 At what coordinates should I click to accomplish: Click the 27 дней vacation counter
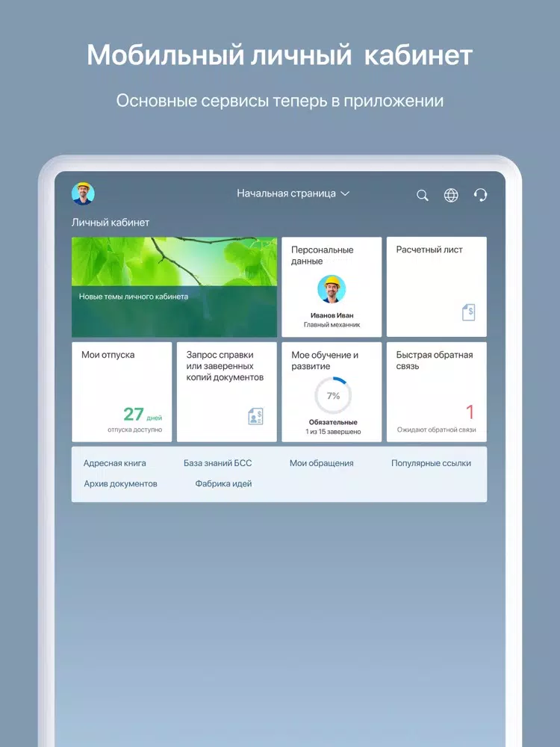(x=143, y=415)
